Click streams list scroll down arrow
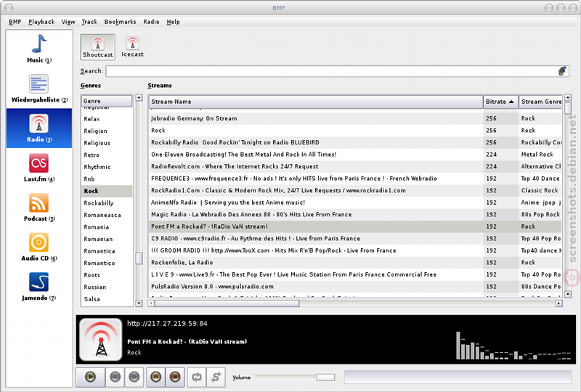This screenshot has width=581, height=392. (x=568, y=294)
